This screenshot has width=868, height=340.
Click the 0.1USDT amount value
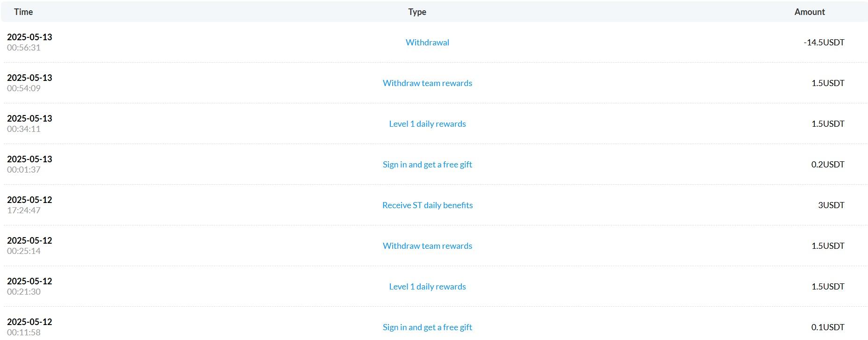click(828, 327)
